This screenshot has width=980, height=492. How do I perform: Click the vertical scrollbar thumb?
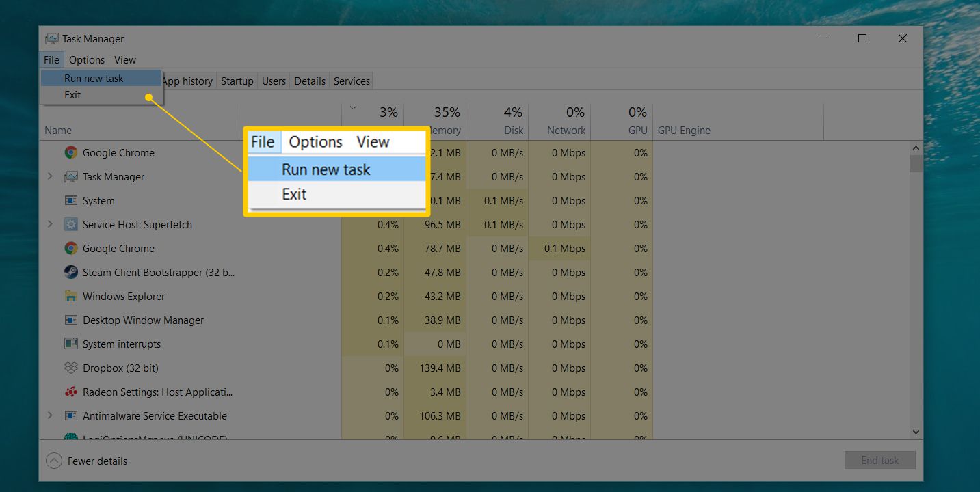tap(916, 164)
